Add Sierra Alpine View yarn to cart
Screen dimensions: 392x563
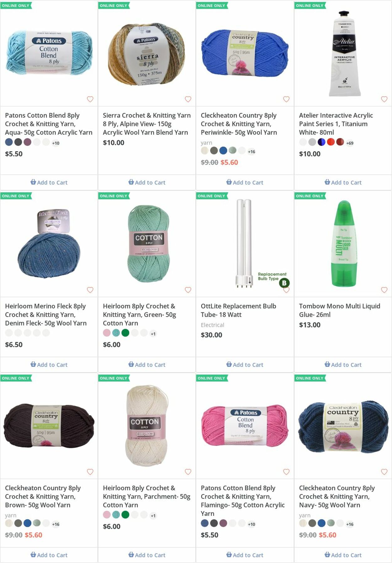click(x=147, y=182)
